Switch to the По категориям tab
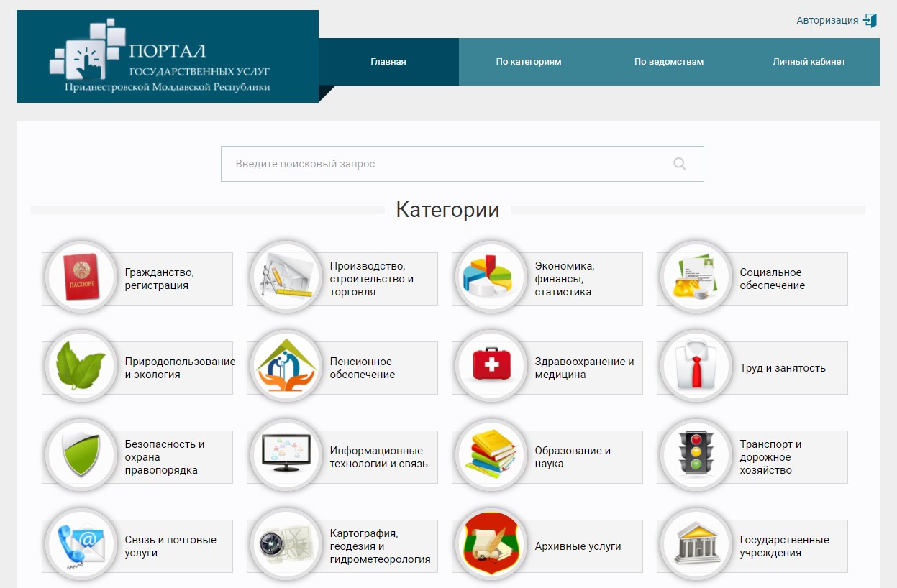Image resolution: width=897 pixels, height=588 pixels. [x=529, y=62]
